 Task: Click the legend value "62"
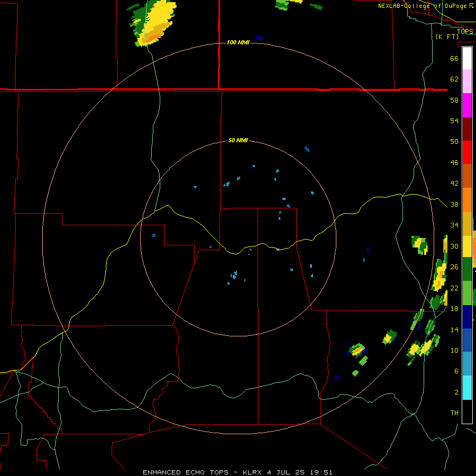(x=454, y=79)
